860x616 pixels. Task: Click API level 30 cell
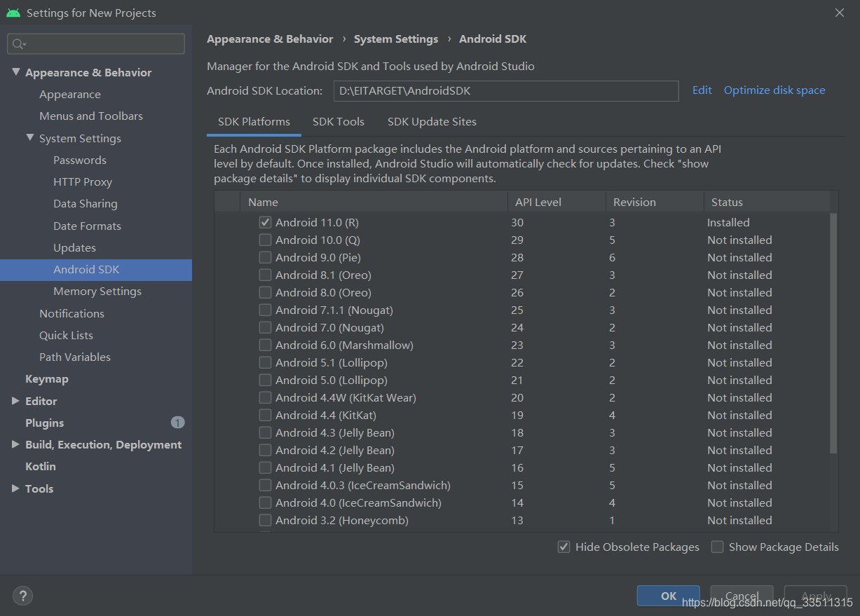point(517,223)
